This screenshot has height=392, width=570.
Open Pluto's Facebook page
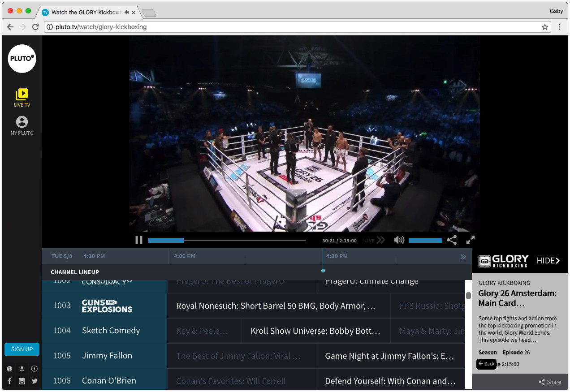[x=9, y=381]
